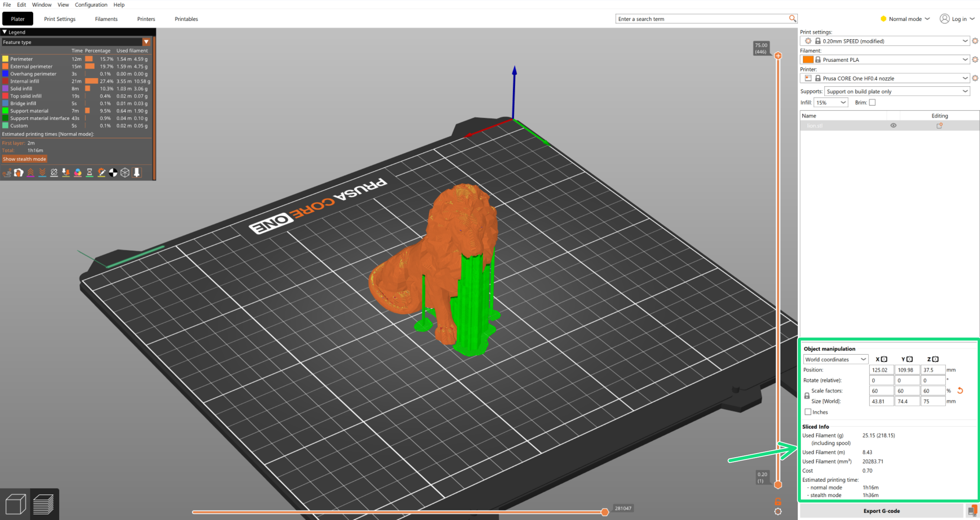
Task: Click Show stealth mode button
Action: point(25,159)
